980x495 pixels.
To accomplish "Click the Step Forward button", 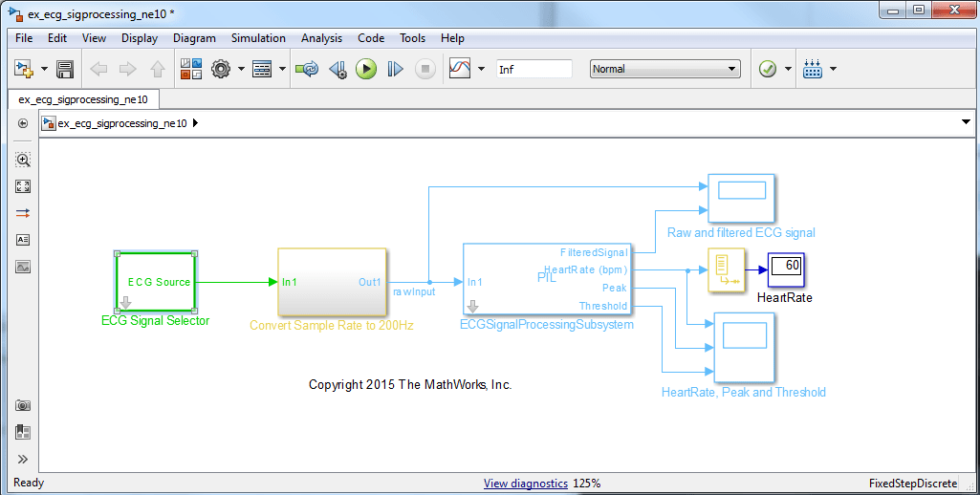I will coord(395,69).
